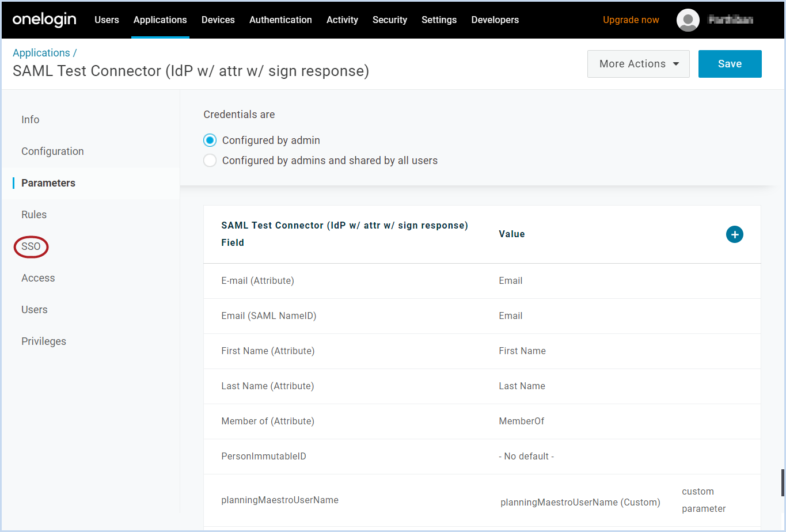Click the 'custom parameter' label

click(x=704, y=500)
